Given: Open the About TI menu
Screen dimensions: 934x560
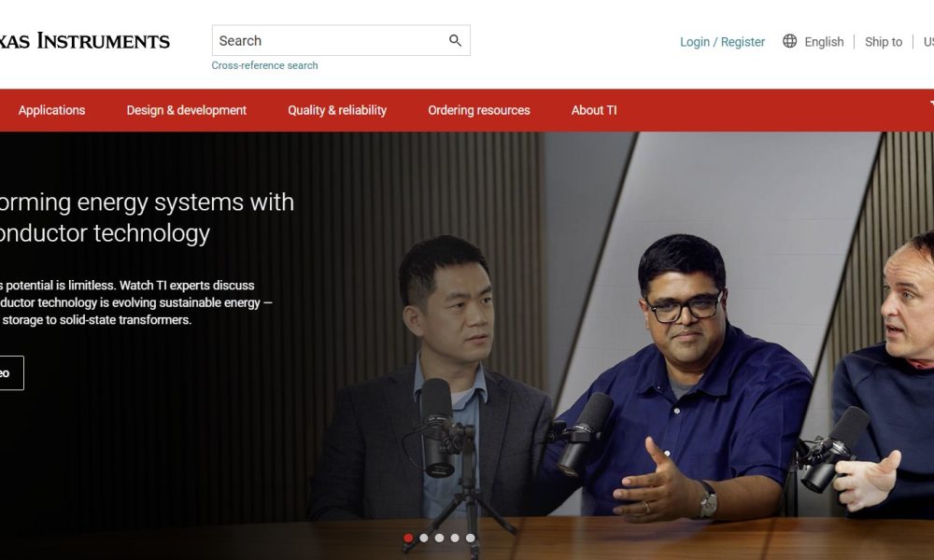Looking at the screenshot, I should click(x=593, y=109).
